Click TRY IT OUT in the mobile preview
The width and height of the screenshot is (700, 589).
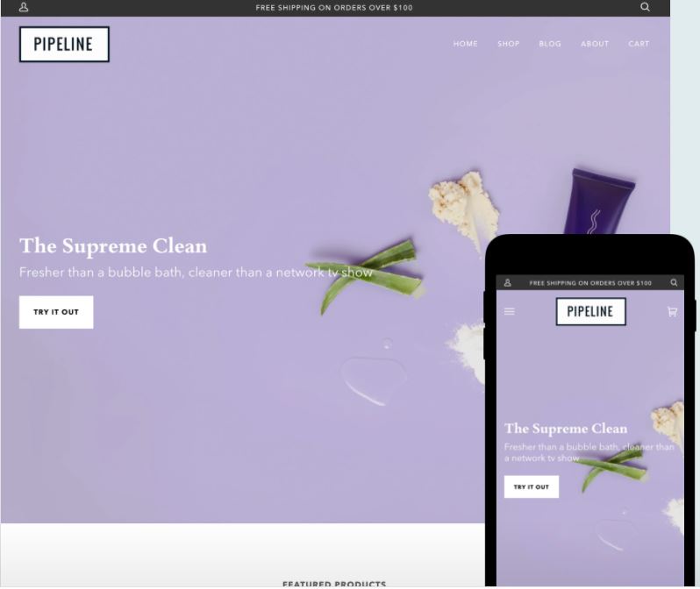(x=532, y=486)
